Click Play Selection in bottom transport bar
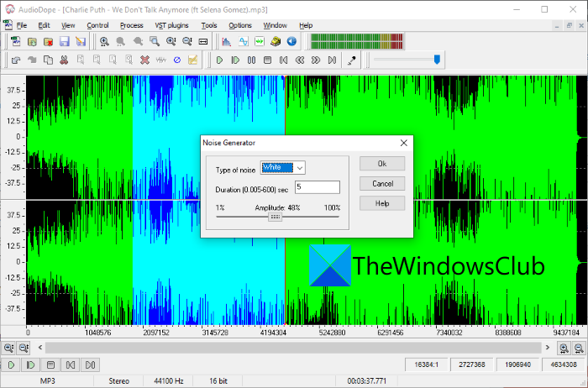 coord(31,364)
